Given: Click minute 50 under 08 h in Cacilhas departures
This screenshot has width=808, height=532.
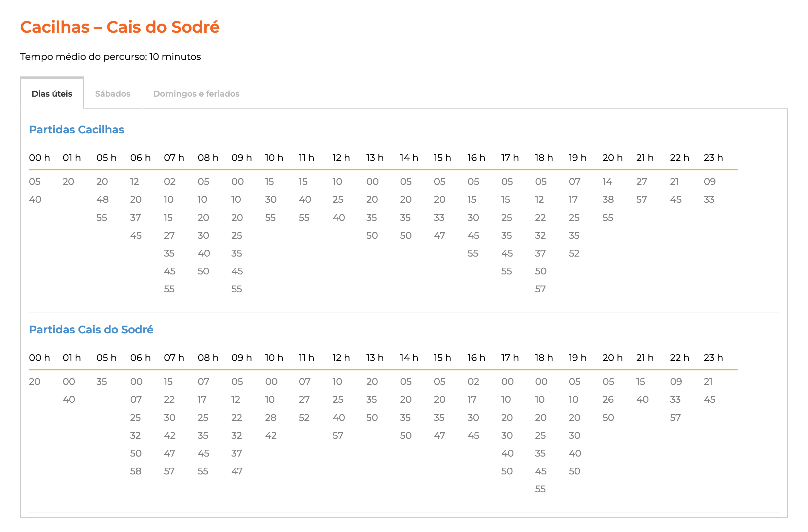Looking at the screenshot, I should coord(203,271).
